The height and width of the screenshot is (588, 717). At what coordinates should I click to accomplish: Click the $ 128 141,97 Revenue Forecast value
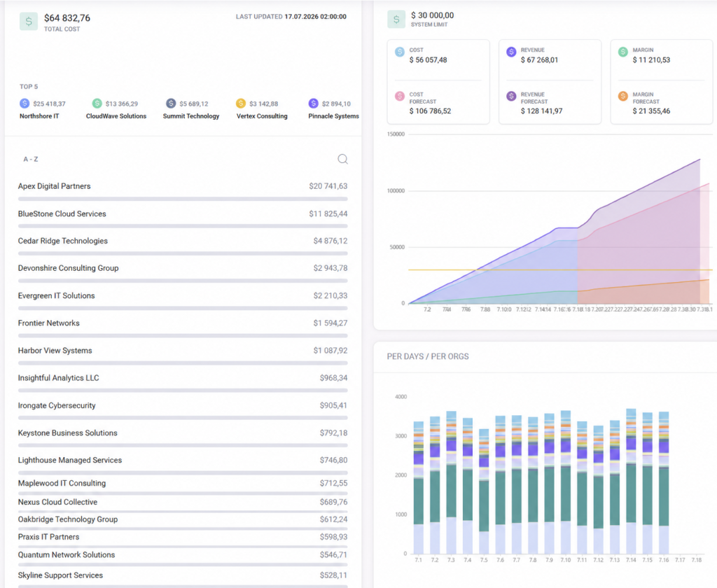tap(541, 111)
